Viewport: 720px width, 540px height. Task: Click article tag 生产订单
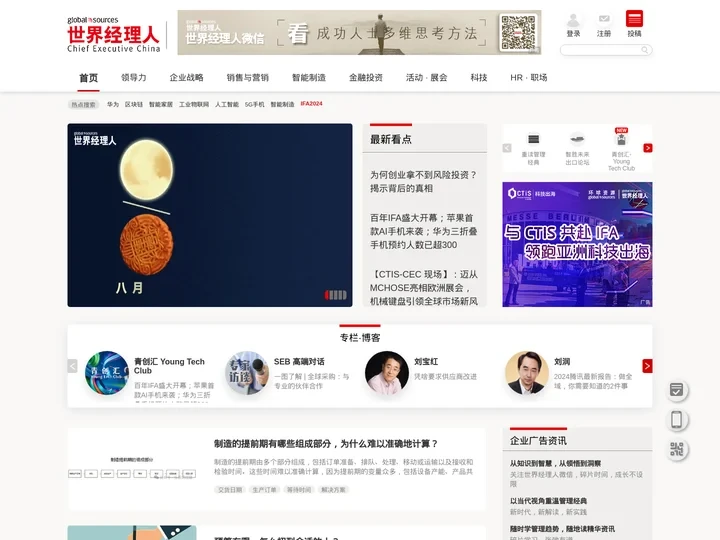tap(264, 489)
